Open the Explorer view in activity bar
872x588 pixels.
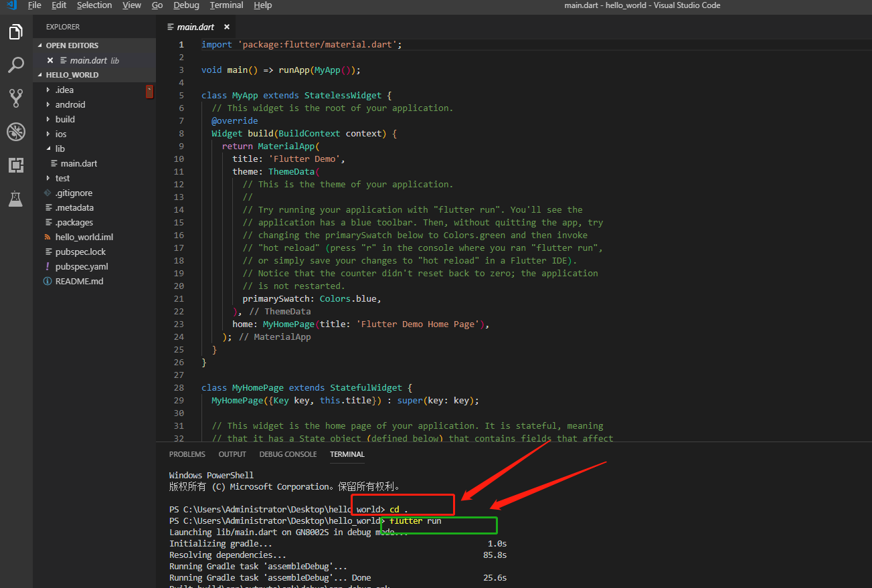click(x=16, y=31)
